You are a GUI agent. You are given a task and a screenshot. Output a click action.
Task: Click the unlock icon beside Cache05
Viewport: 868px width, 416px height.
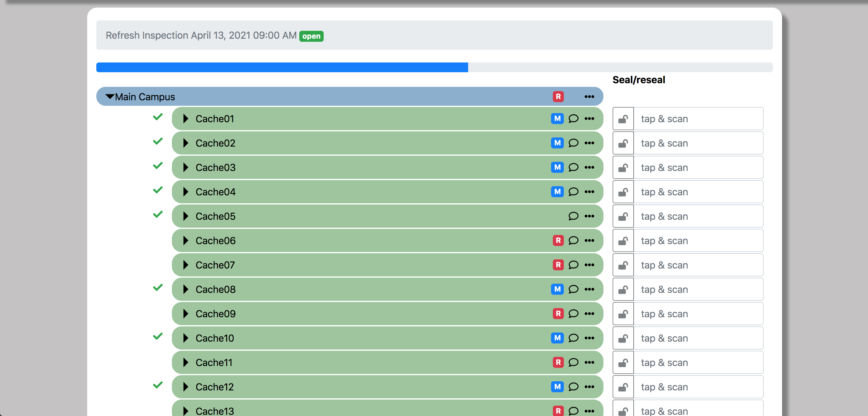(623, 216)
